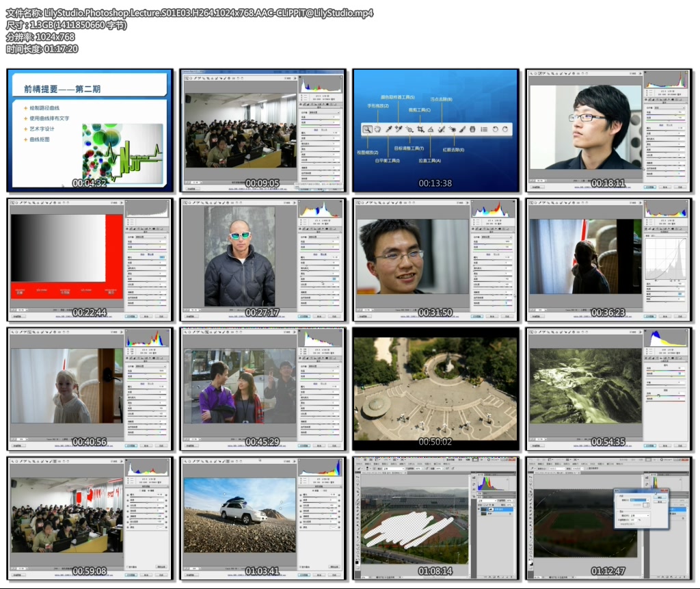Select the Zoom tool magnifier icon
Viewport: 700px width, 589px height.
pos(367,129)
